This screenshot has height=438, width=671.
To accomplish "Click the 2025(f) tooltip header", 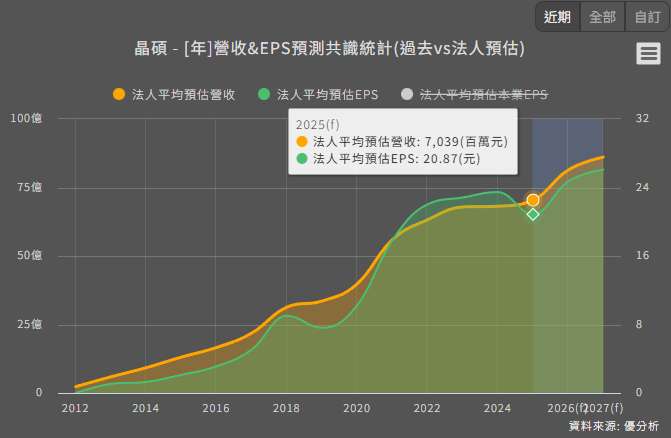I will 317,124.
